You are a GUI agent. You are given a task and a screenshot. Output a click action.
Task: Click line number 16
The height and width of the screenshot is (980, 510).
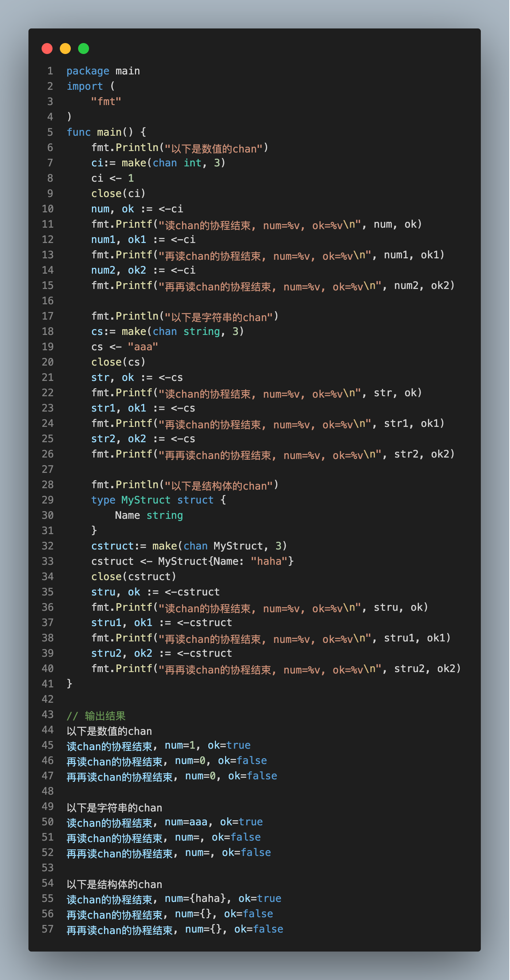point(48,301)
